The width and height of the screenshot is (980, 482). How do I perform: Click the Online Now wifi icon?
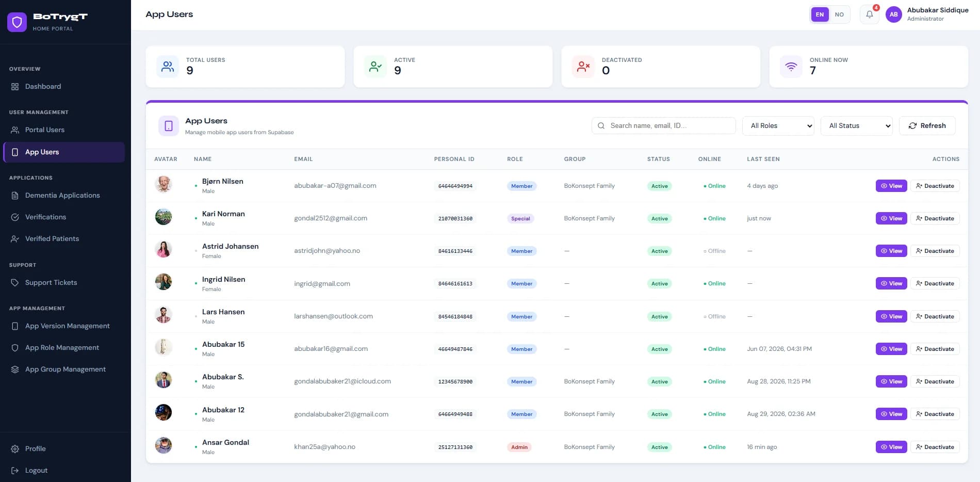[x=791, y=67]
